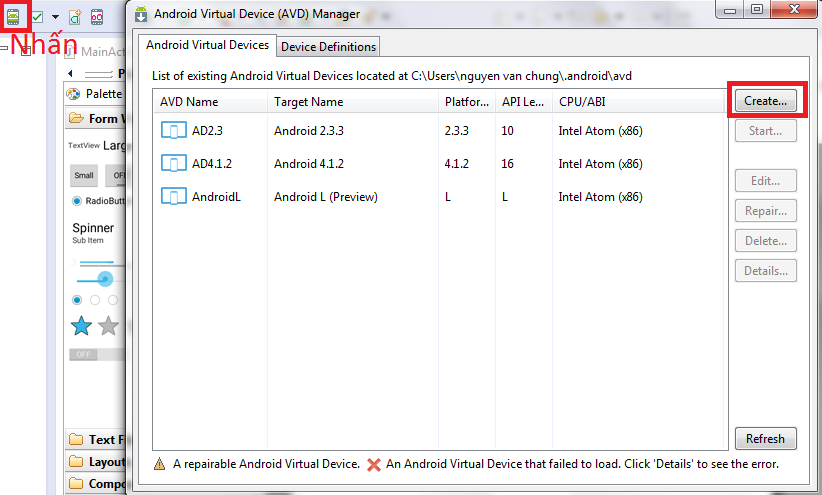Click the Start... button
Image resolution: width=822 pixels, height=495 pixels.
point(765,131)
